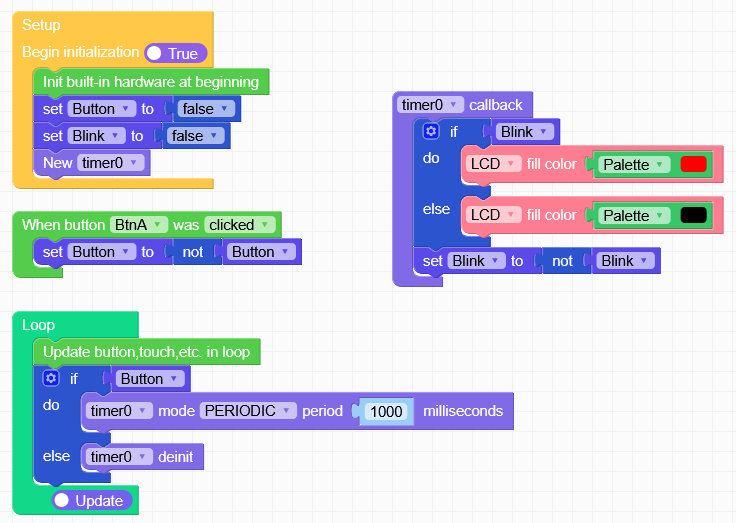The width and height of the screenshot is (736, 523).
Task: Open the Blink dropdown in the callback if condition
Action: pyautogui.click(x=524, y=132)
